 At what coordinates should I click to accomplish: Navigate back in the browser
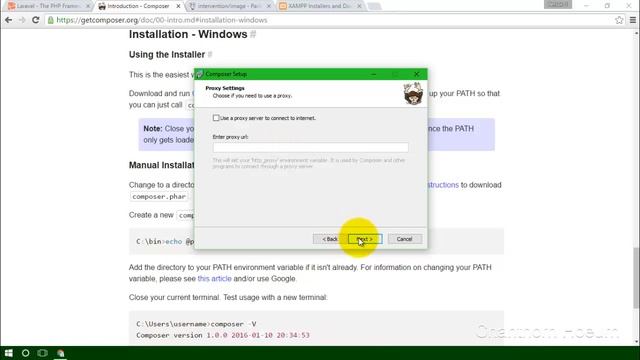pos(8,20)
